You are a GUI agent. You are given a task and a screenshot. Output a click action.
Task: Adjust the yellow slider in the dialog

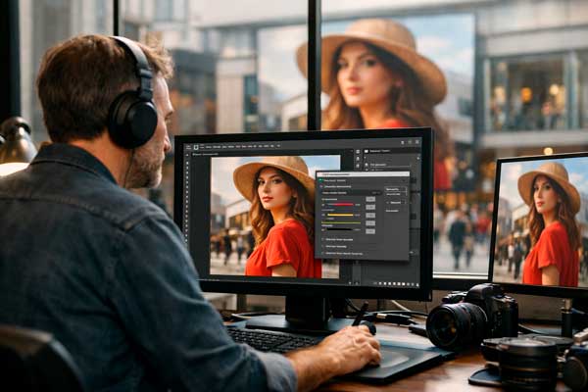(x=340, y=215)
